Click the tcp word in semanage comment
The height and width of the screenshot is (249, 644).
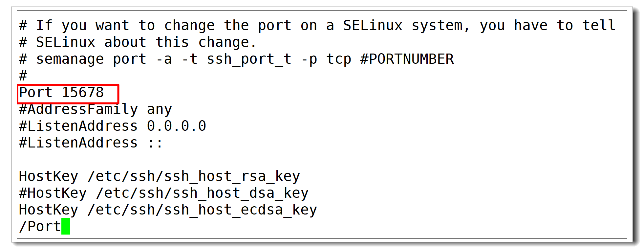(x=339, y=59)
